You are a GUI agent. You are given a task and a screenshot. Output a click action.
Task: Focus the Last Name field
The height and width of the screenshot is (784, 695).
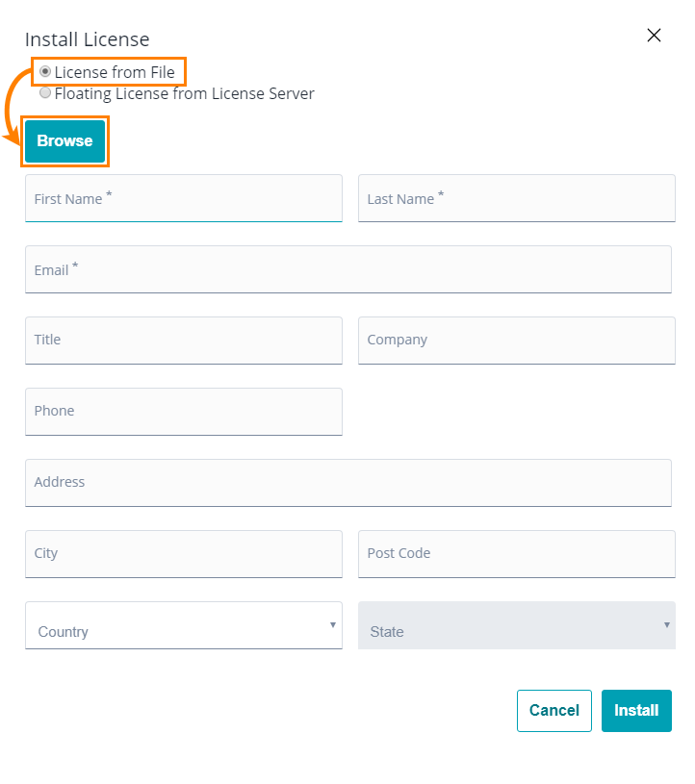[516, 198]
